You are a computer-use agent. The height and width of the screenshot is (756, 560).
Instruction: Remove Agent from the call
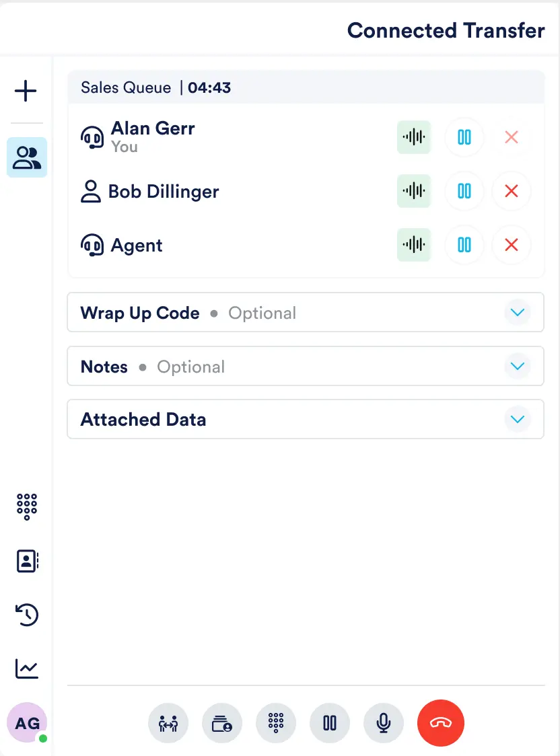(512, 245)
